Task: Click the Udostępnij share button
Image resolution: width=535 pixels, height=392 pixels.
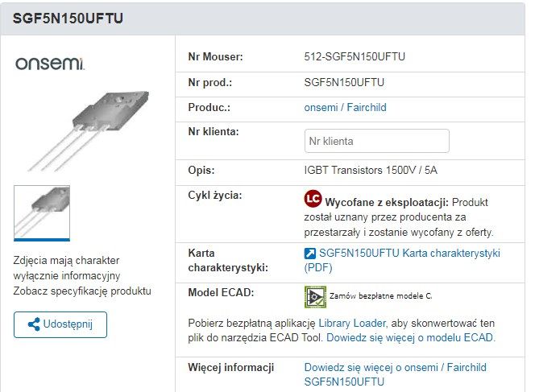Action: pos(60,324)
